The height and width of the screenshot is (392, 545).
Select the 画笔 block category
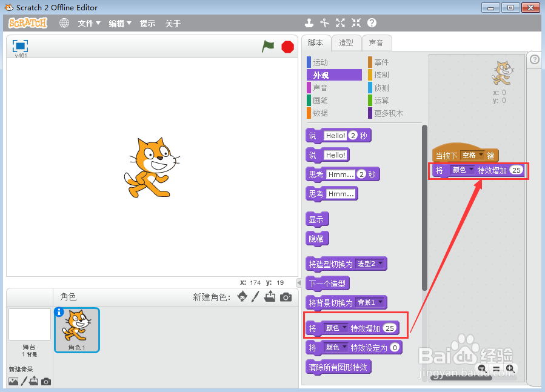point(334,101)
